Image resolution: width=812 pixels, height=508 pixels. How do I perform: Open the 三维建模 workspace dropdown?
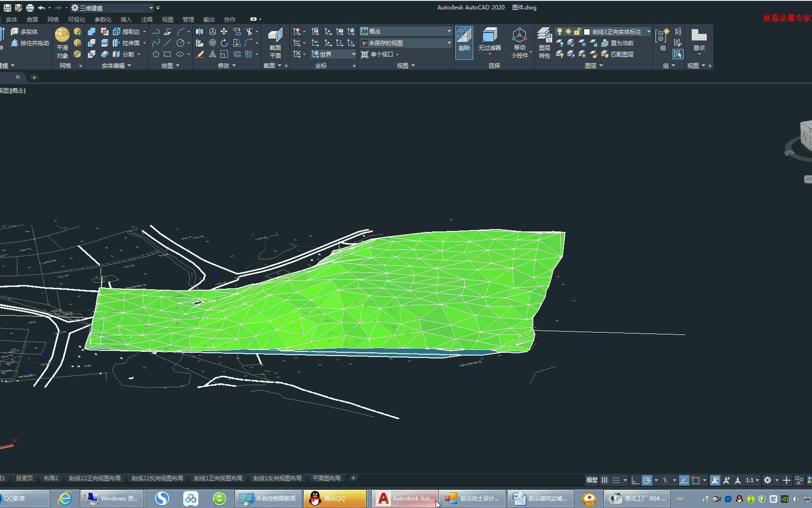tap(112, 8)
